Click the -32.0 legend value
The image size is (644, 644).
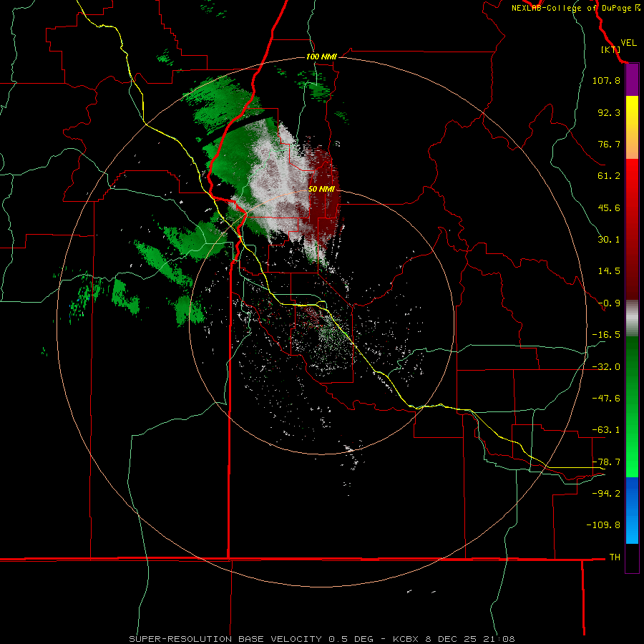click(x=606, y=367)
